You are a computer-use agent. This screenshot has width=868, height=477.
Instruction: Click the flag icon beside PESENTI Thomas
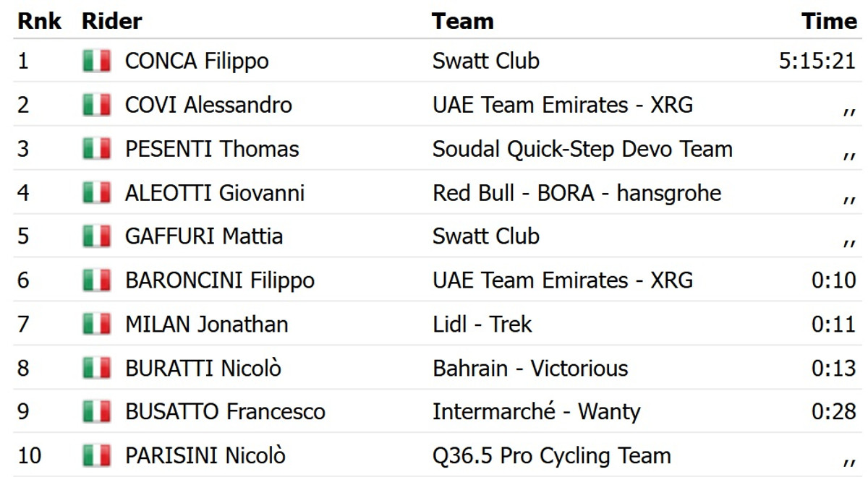[97, 150]
